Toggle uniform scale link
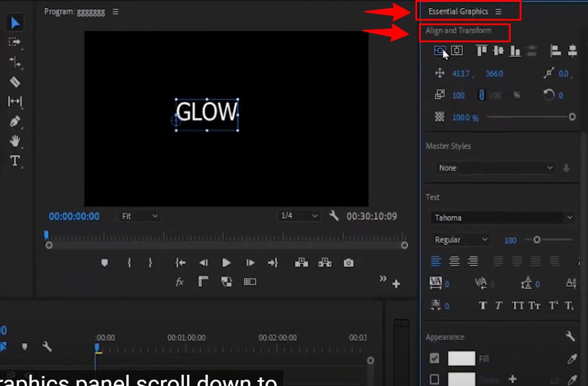 481,95
